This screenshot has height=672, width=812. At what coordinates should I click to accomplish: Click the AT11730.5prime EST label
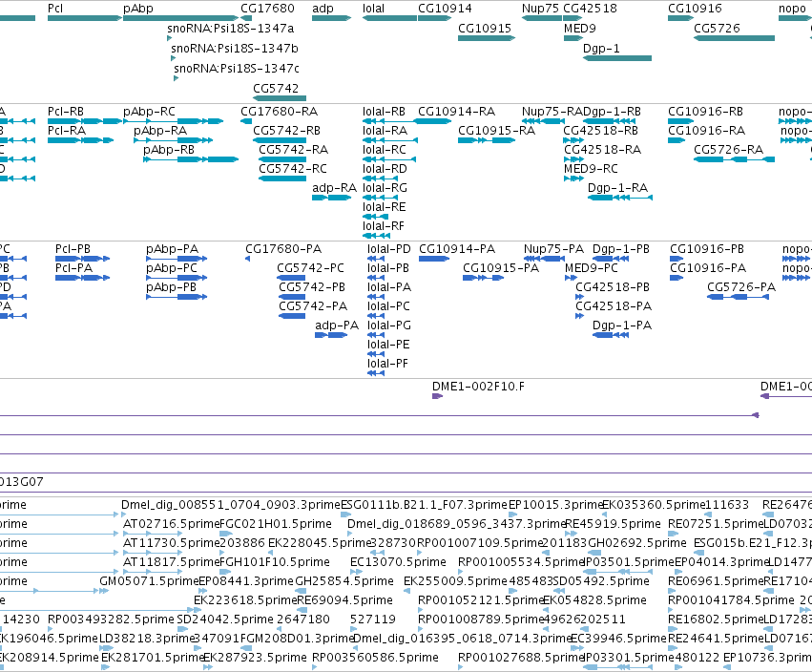pos(172,543)
